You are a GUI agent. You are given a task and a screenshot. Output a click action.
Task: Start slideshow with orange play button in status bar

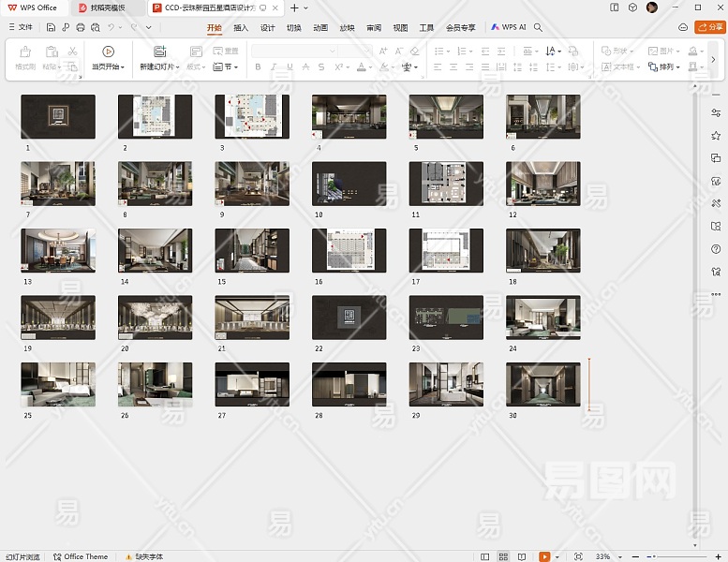544,556
